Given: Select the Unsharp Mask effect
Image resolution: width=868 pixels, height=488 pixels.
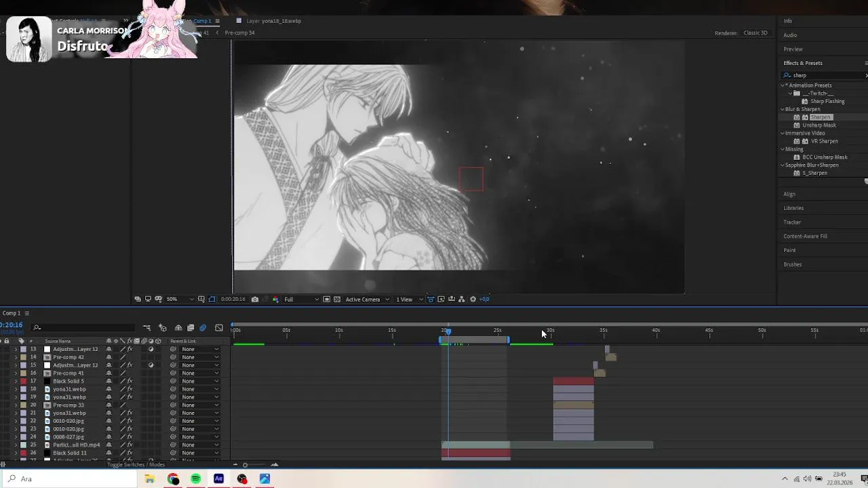Looking at the screenshot, I should click(x=819, y=125).
